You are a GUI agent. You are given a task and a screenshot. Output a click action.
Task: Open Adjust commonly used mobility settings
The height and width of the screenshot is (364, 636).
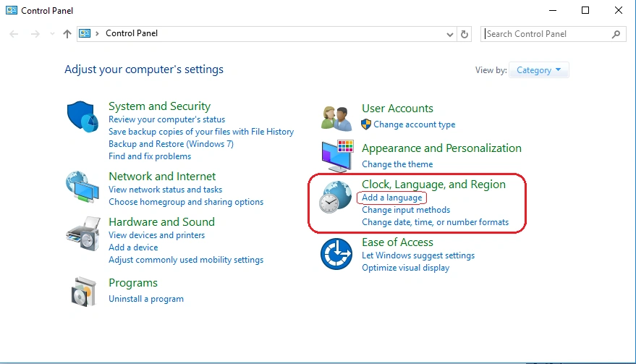tap(186, 260)
